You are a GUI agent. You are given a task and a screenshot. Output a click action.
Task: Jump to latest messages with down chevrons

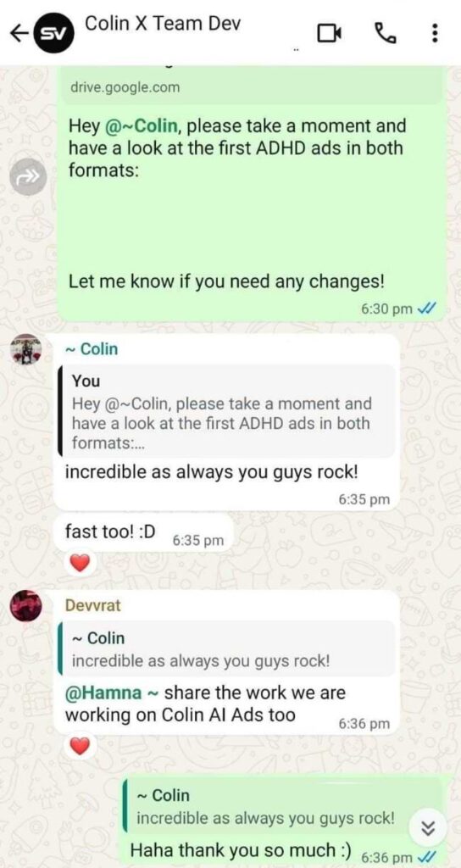point(427,829)
